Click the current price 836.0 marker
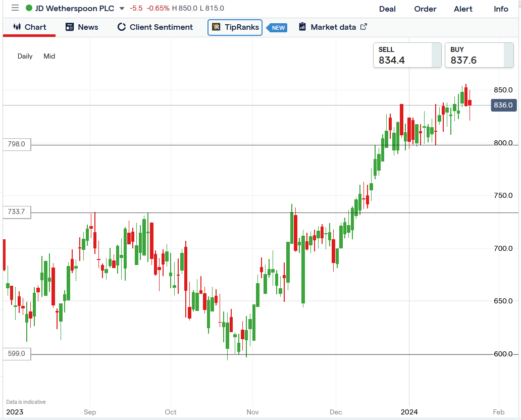 (503, 106)
